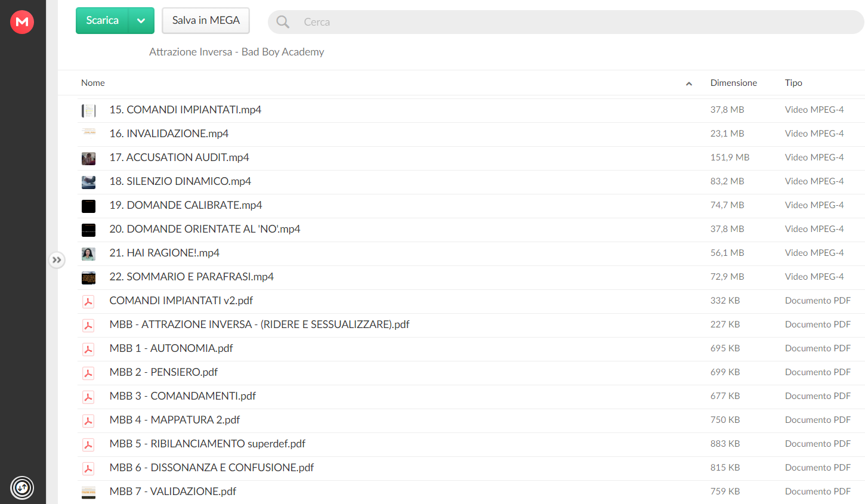
Task: Select file name MBB 4 - MAPPATURA 2.pdf
Action: [175, 420]
